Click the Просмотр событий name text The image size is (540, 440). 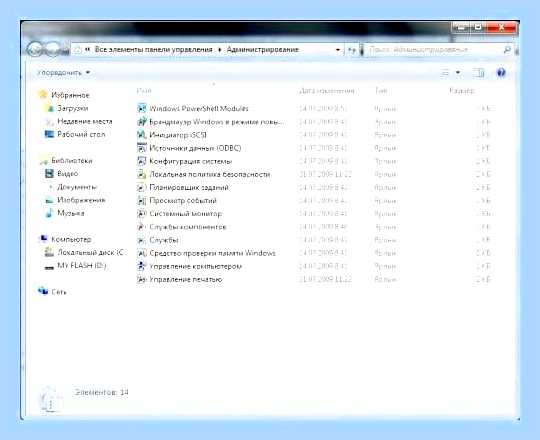pyautogui.click(x=183, y=200)
